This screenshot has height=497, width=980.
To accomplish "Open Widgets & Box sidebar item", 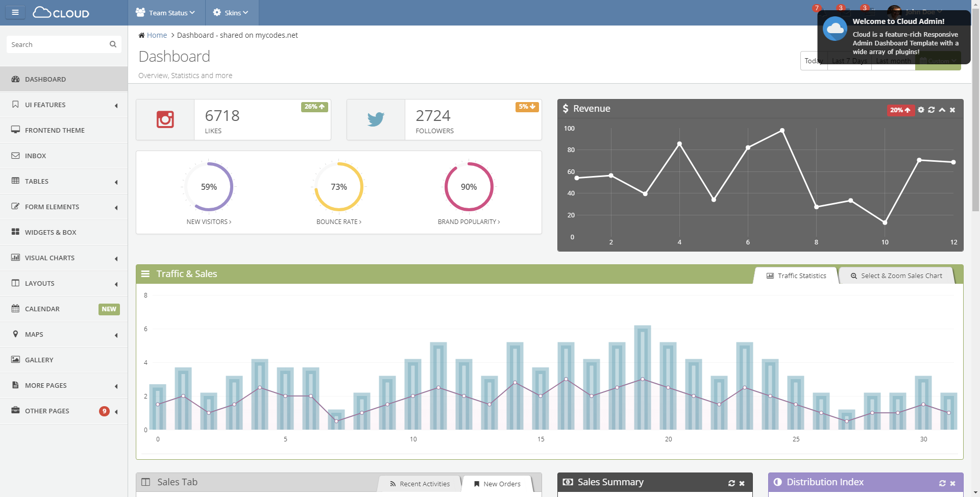I will point(64,232).
